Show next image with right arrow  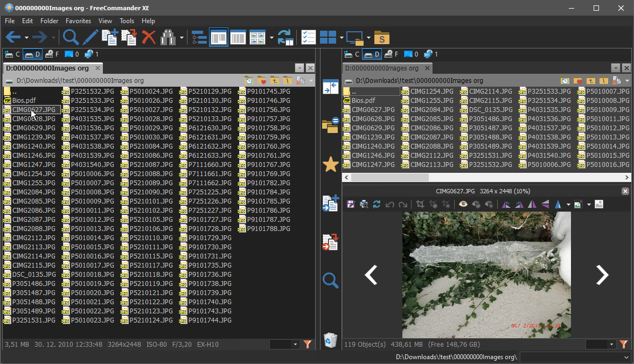click(x=602, y=275)
